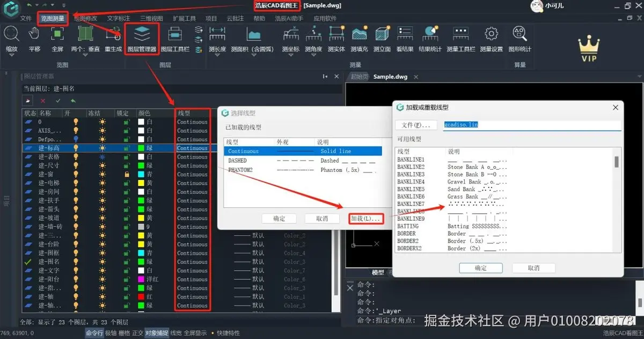This screenshot has width=644, height=339.
Task: Click the available linetypes list scrollbar
Action: pyautogui.click(x=617, y=162)
